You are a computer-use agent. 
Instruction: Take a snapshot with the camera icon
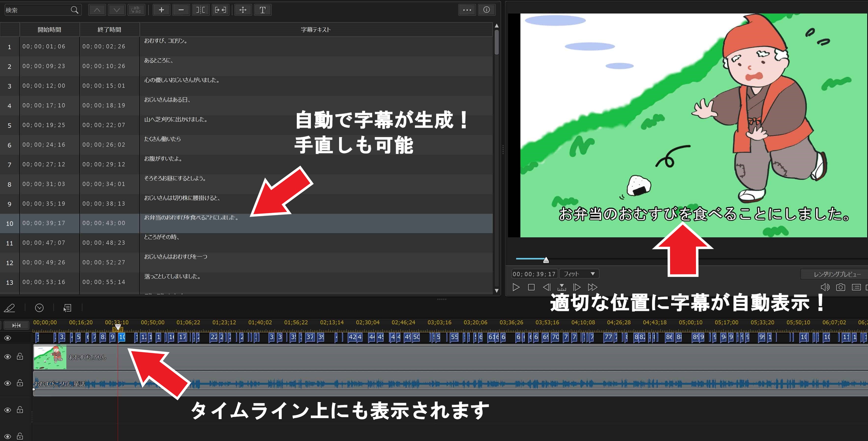(x=840, y=287)
